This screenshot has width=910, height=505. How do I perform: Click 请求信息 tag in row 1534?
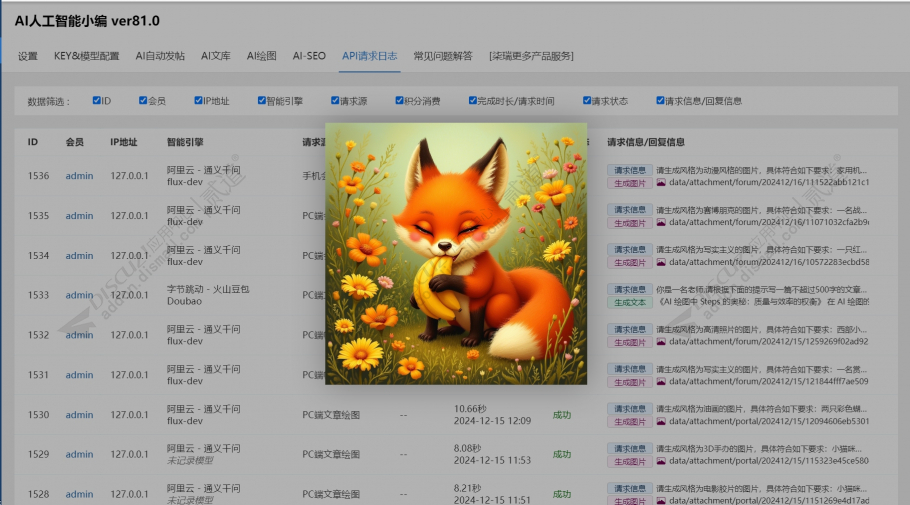click(630, 250)
